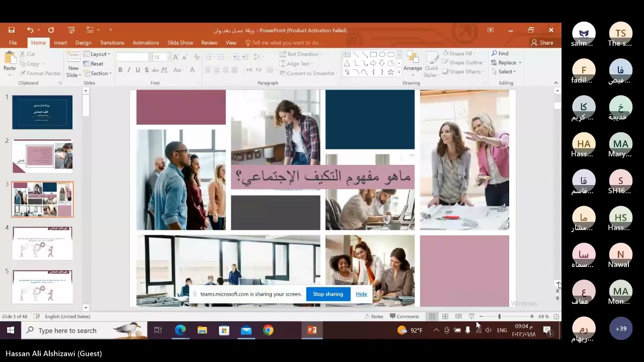Expand the font size combo box

pos(169,57)
